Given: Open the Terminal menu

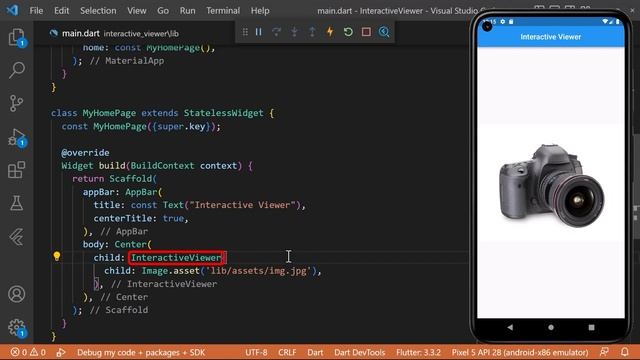Looking at the screenshot, I should point(223,11).
